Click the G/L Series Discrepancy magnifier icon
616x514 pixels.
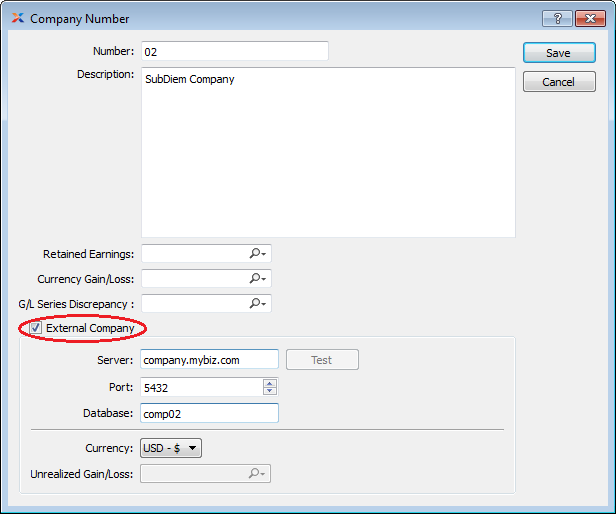(x=257, y=303)
